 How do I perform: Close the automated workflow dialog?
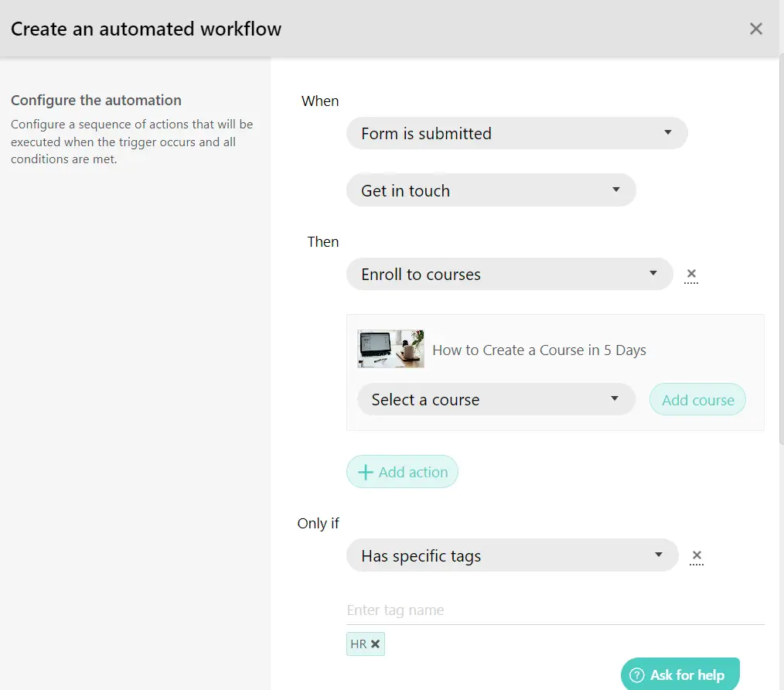point(755,29)
